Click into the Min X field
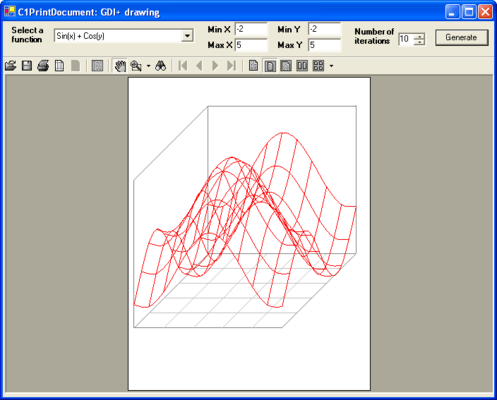 click(251, 29)
